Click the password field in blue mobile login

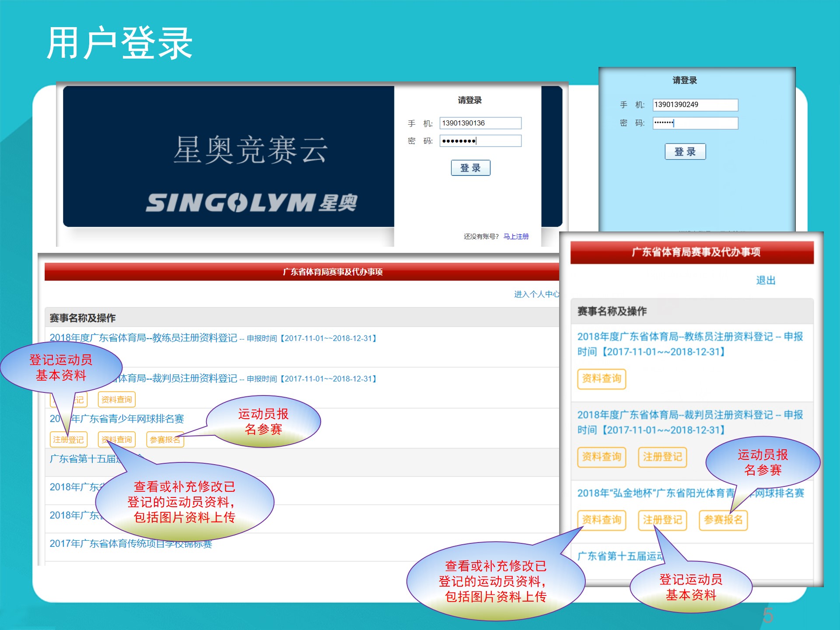pos(695,123)
